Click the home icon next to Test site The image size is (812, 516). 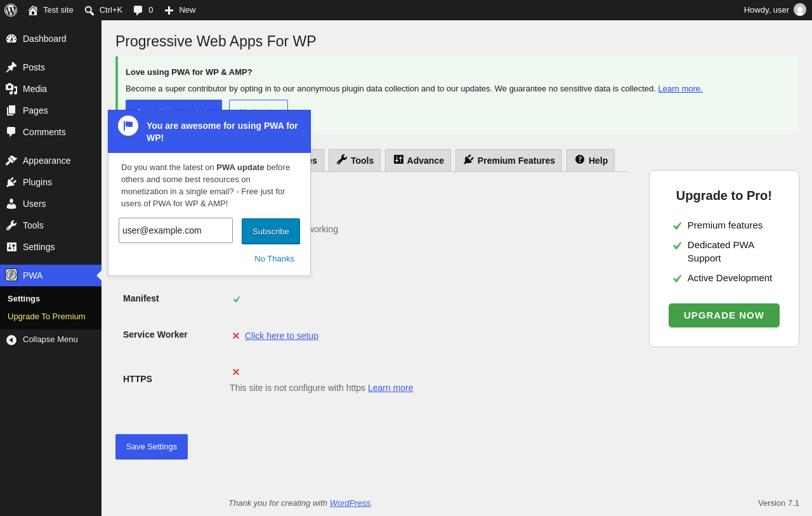click(33, 10)
